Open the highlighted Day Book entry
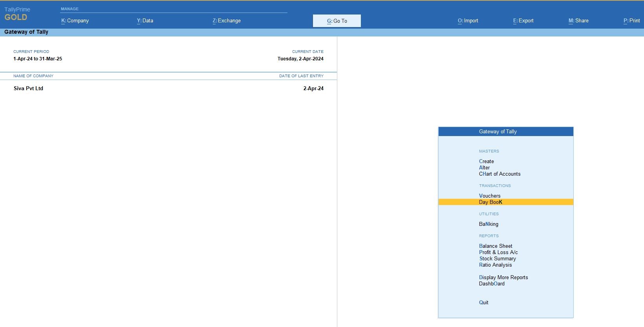644x327 pixels. (x=506, y=202)
